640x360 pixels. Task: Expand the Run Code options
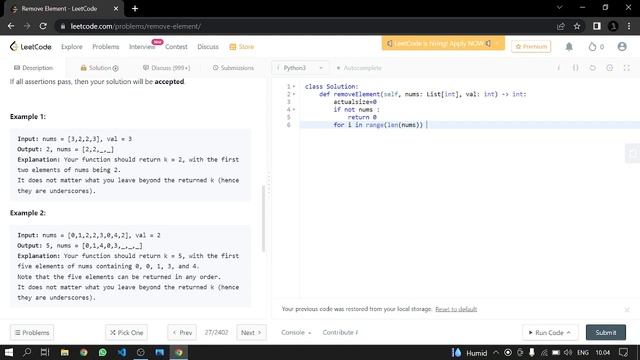click(569, 333)
